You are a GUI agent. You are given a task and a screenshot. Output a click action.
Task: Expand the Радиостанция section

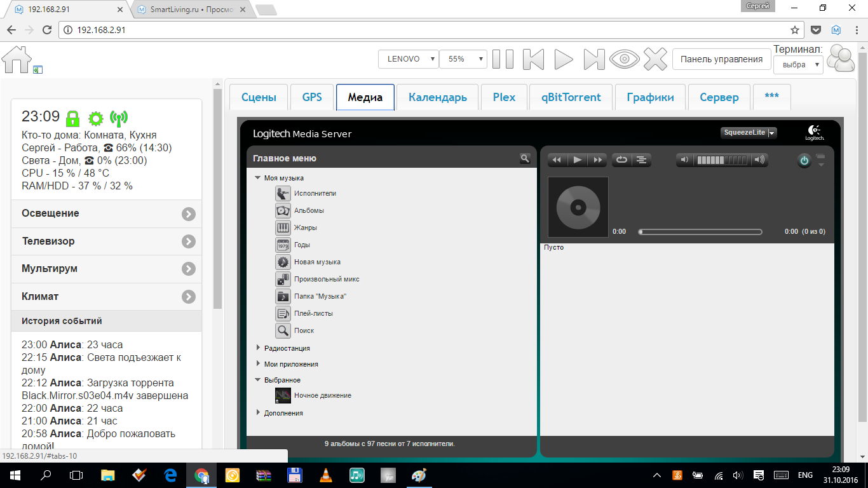pos(258,348)
